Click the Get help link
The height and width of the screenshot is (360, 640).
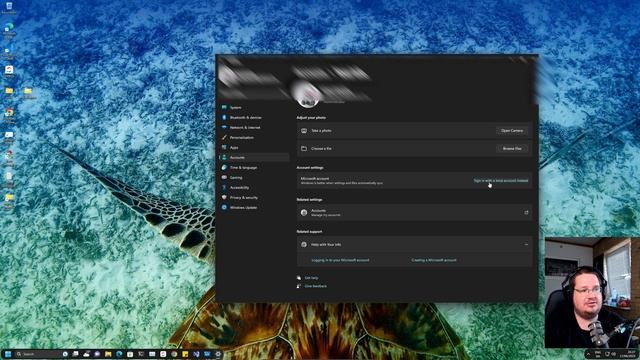311,278
